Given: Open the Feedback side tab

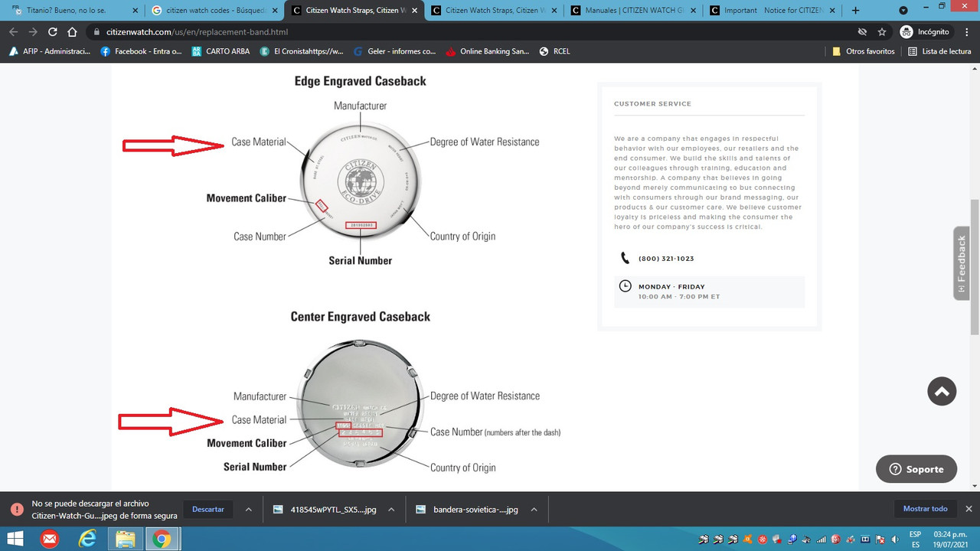Looking at the screenshot, I should click(x=962, y=263).
